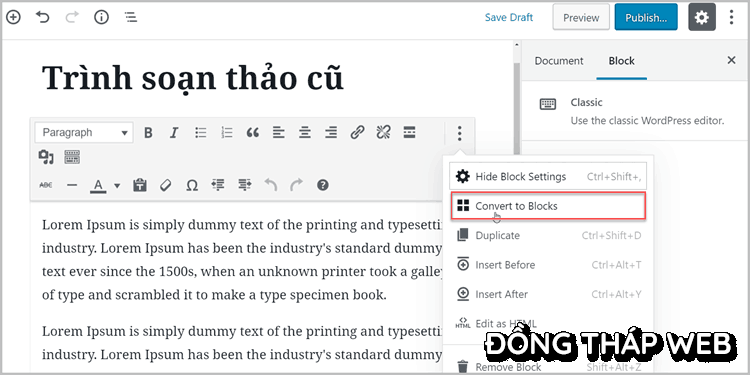Open the content structure info icon
750x375 pixels.
tap(101, 18)
